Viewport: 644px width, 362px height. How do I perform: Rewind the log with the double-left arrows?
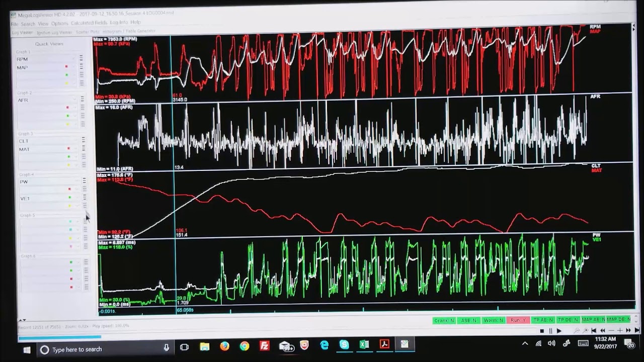click(603, 331)
